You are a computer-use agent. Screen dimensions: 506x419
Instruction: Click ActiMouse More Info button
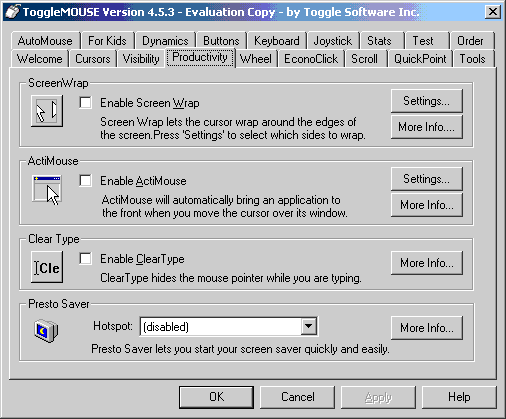427,205
